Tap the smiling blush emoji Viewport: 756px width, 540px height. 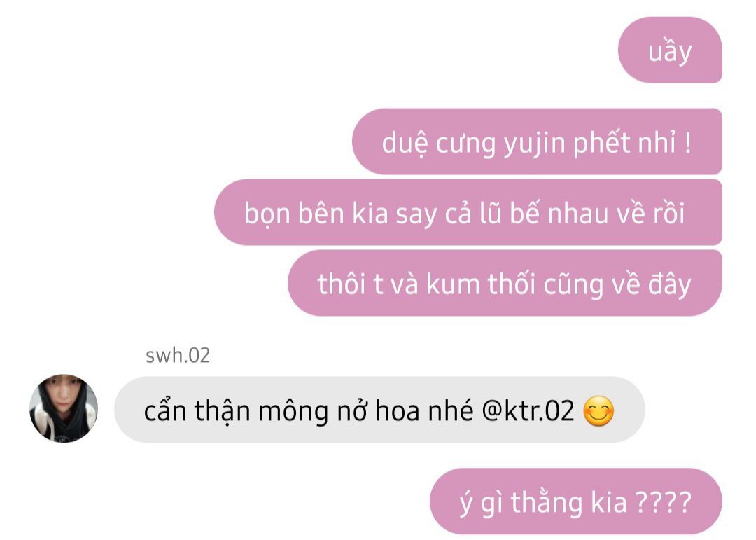coord(598,410)
